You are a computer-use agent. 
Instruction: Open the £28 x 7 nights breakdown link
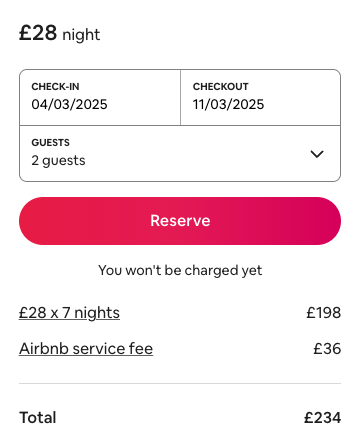[x=69, y=313]
